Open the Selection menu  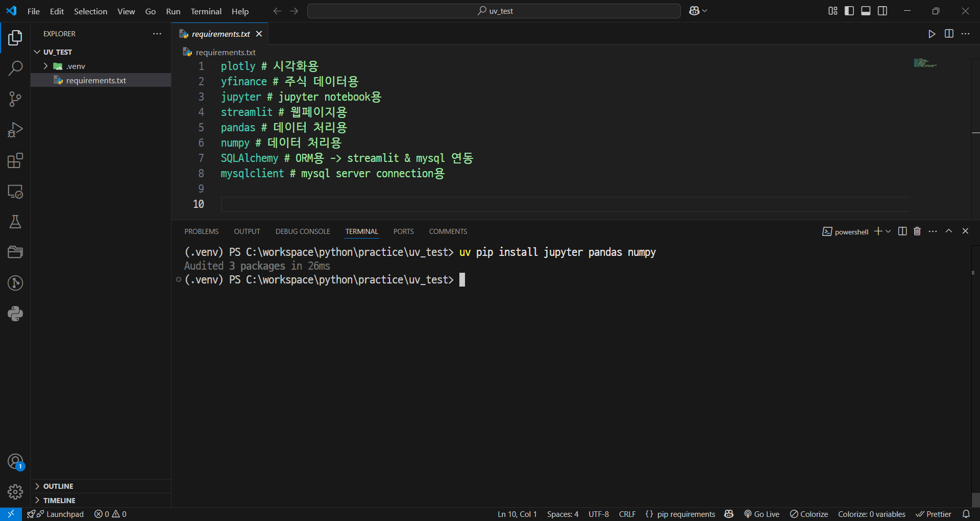(90, 11)
